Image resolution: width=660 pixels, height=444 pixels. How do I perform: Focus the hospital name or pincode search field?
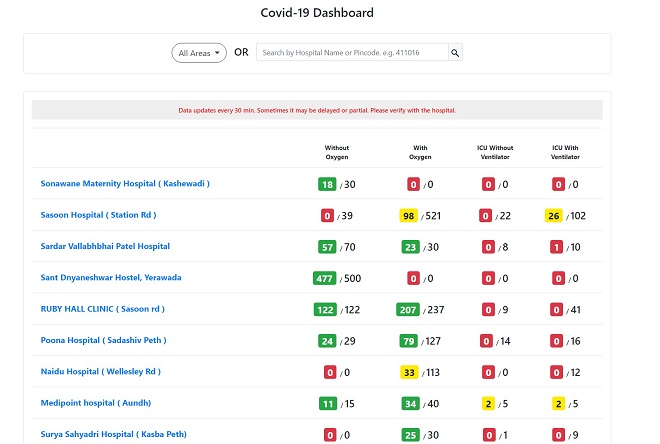pyautogui.click(x=351, y=53)
